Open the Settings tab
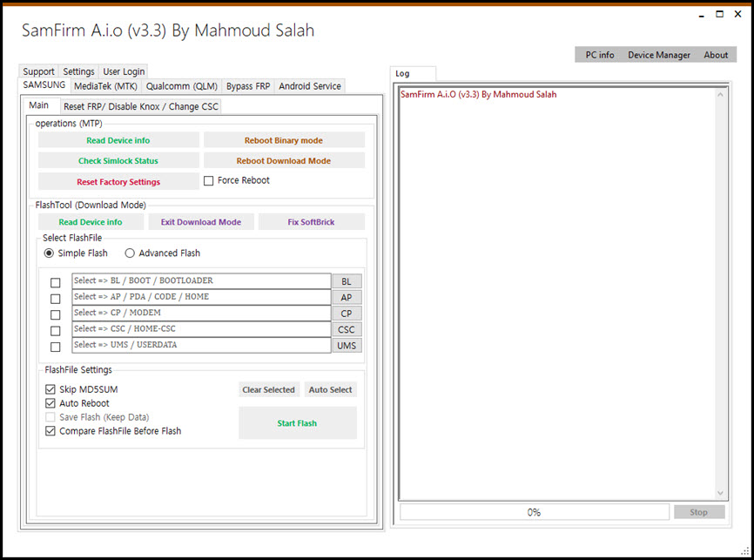This screenshot has width=754, height=560. tap(78, 71)
